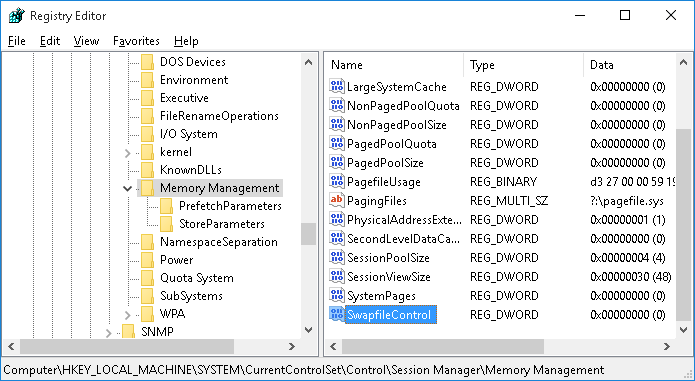Click the folder icon of I/O System
The image size is (695, 381).
click(147, 134)
